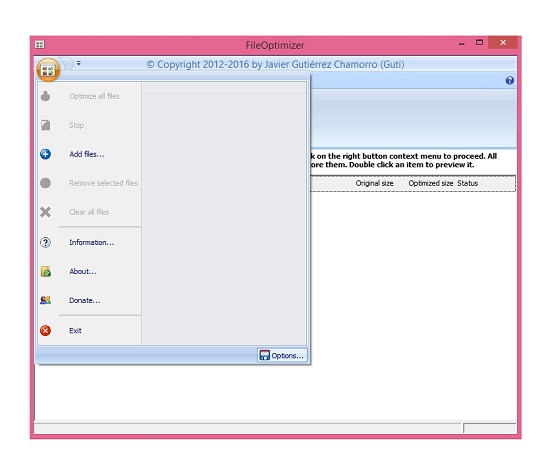This screenshot has height=463, width=550.
Task: Select Remove selected files menu entry
Action: pyautogui.click(x=103, y=183)
